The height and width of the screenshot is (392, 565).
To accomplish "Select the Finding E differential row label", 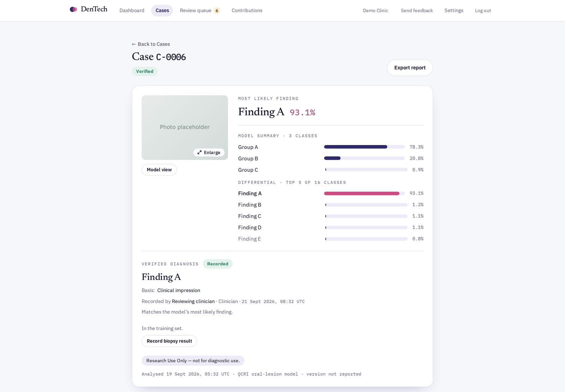I will [x=249, y=239].
